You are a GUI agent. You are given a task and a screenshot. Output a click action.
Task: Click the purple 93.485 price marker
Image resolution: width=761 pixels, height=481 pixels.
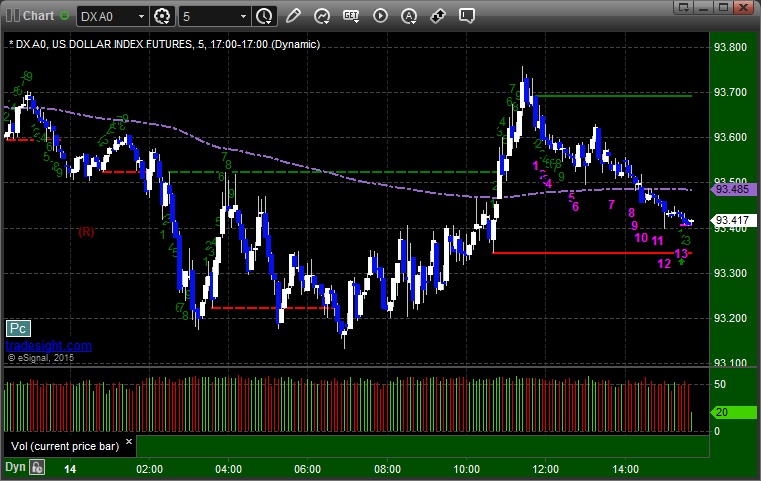(734, 189)
